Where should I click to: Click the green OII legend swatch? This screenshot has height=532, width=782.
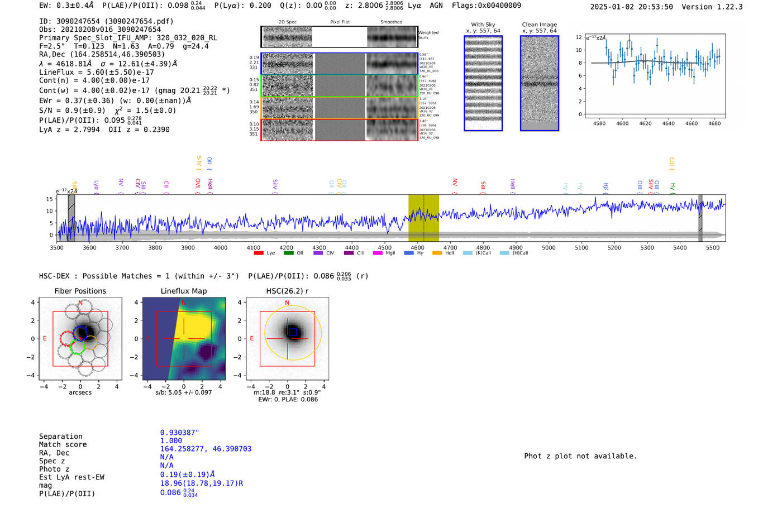pyautogui.click(x=288, y=253)
